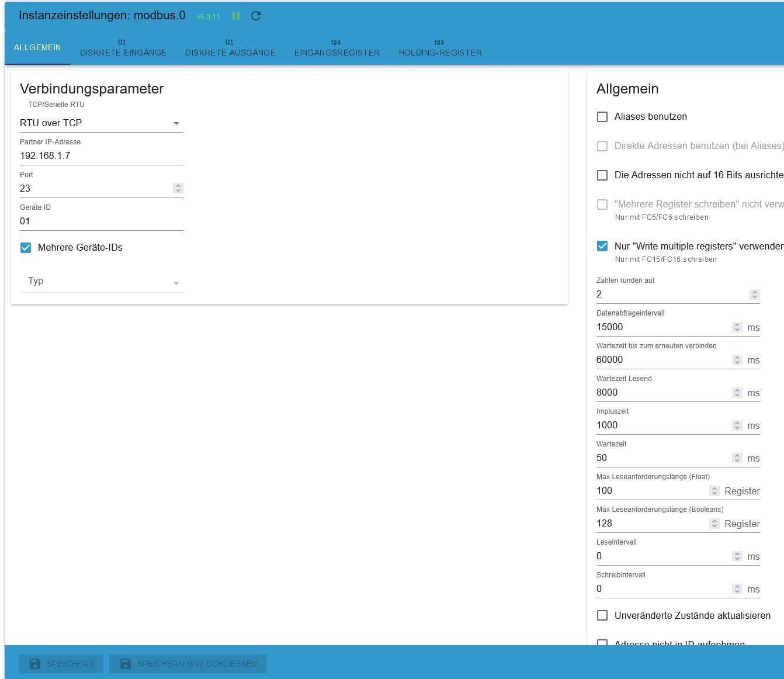Click save icon on Speichern button
Screen dimensions: 784x679
pyautogui.click(x=35, y=664)
